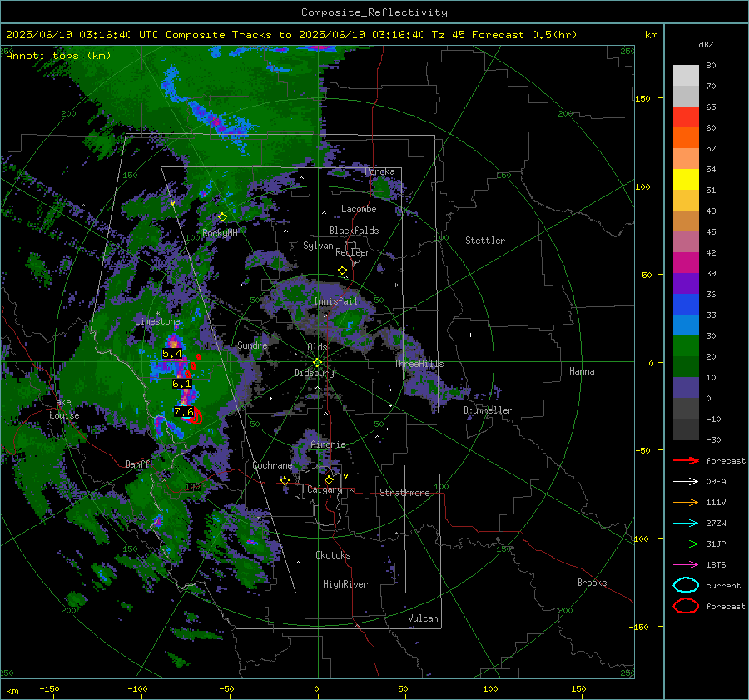This screenshot has width=749, height=700.
Task: Click the Stettler label on map
Action: coord(485,241)
